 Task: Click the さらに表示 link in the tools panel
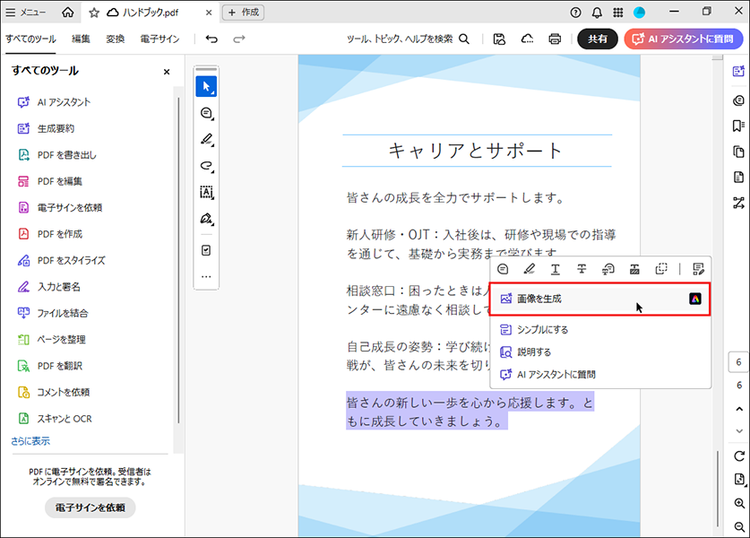click(30, 441)
